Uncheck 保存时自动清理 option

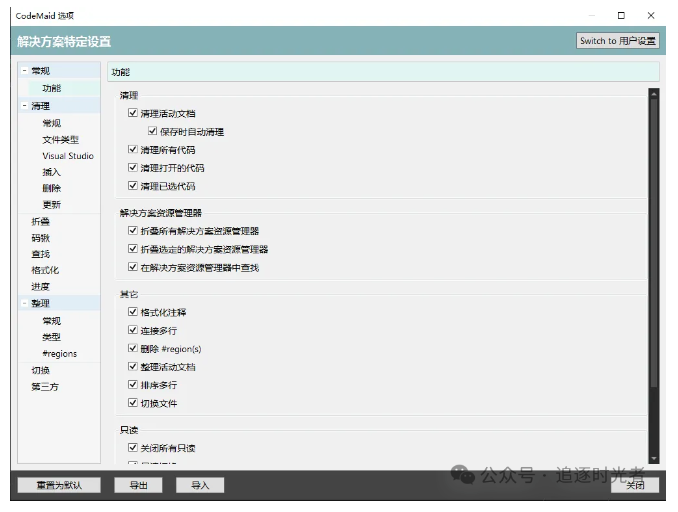[x=152, y=131]
